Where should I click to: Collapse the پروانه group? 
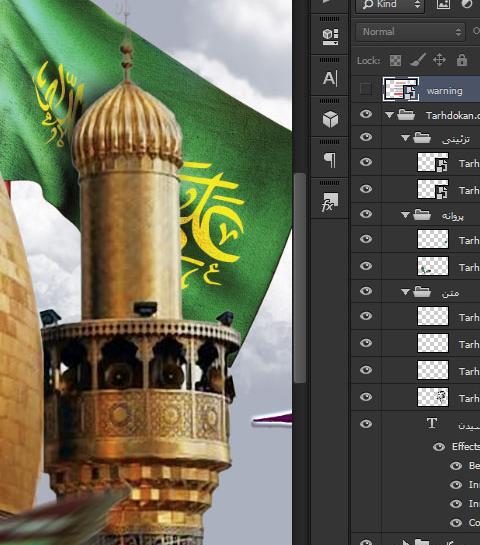click(405, 215)
